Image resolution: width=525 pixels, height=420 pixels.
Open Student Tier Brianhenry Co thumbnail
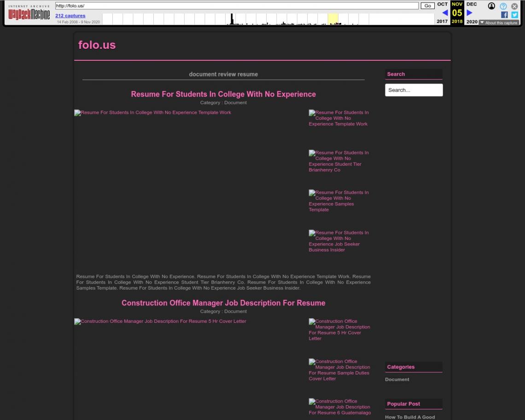pyautogui.click(x=338, y=161)
